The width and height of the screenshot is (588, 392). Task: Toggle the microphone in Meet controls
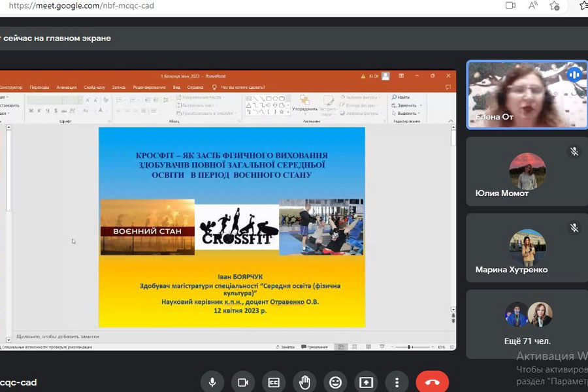[x=212, y=382]
